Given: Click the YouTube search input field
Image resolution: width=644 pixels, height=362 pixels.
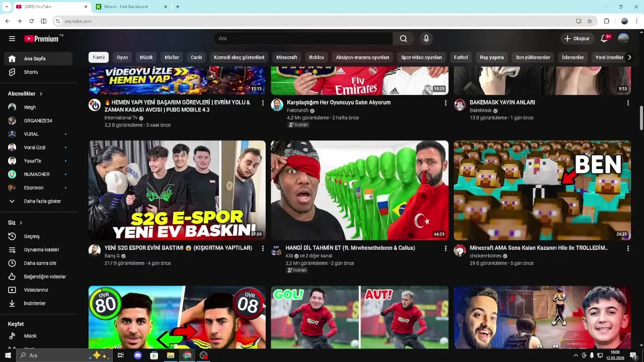Looking at the screenshot, I should pos(303,39).
